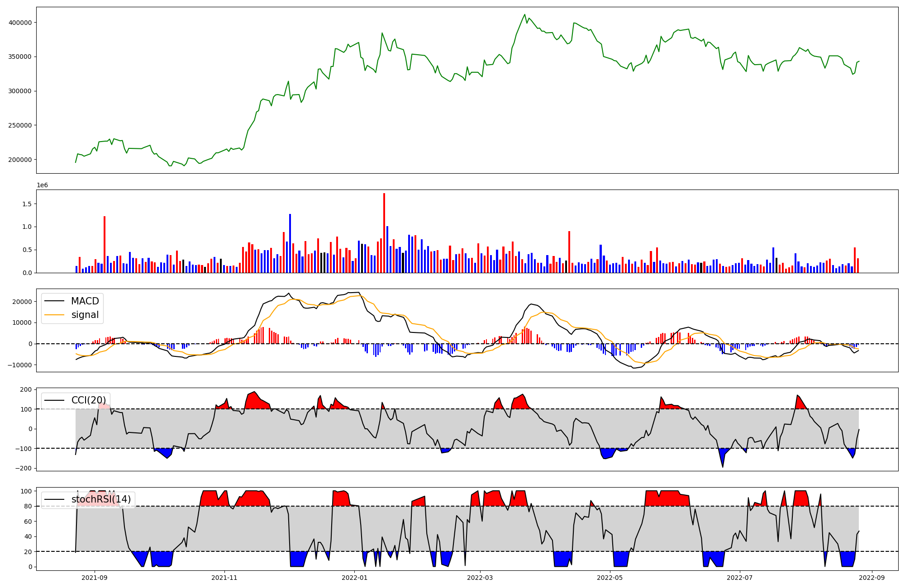This screenshot has width=905, height=588.
Task: Click the 80 stochRSI axis label
Action: [x=28, y=506]
